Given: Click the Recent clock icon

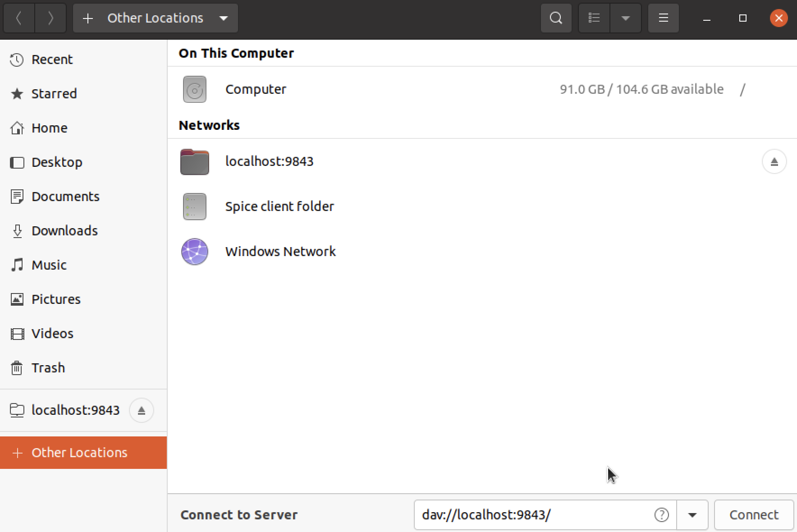Looking at the screenshot, I should click(x=17, y=60).
